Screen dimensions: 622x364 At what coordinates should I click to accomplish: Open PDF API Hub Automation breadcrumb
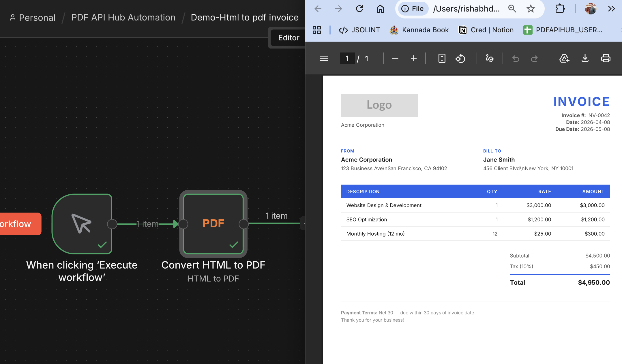pyautogui.click(x=123, y=18)
